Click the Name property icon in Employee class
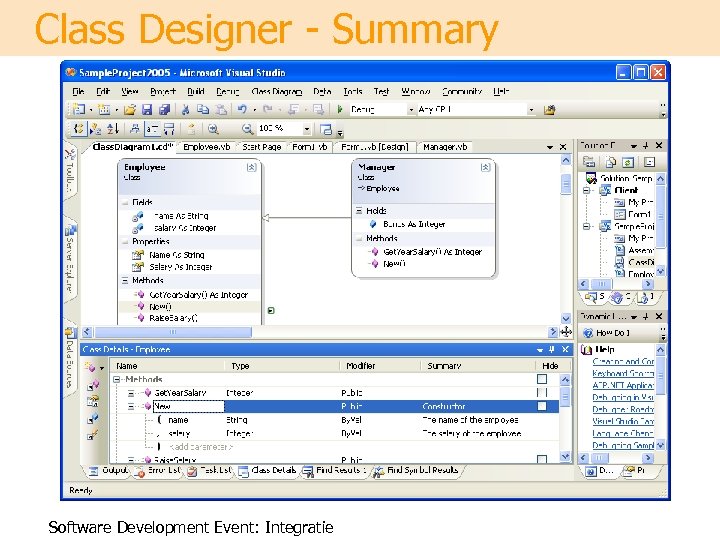This screenshot has height=540, width=720. (138, 255)
